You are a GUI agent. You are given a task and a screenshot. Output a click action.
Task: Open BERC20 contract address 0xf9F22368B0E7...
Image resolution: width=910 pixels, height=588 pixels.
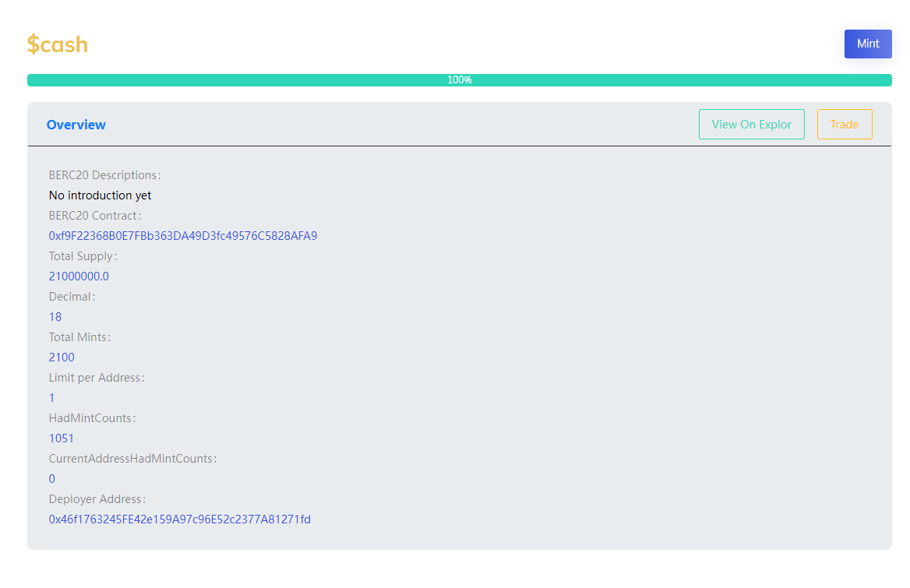[x=183, y=236]
